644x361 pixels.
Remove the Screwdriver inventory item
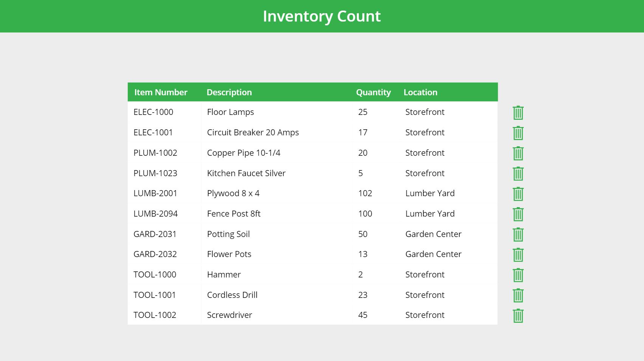tap(518, 315)
